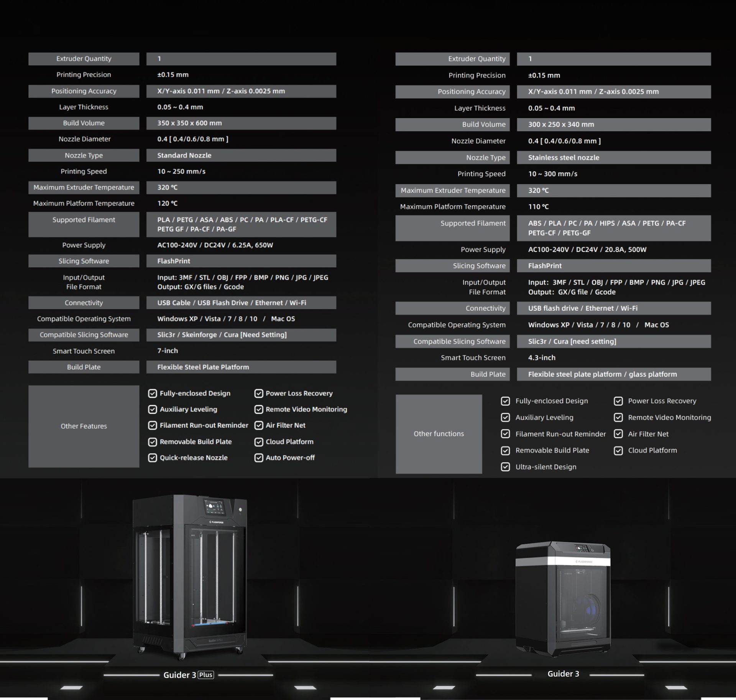Viewport: 736px width, 700px height.
Task: Click "Flexible steel plate platform / glass platform"
Action: pos(602,374)
